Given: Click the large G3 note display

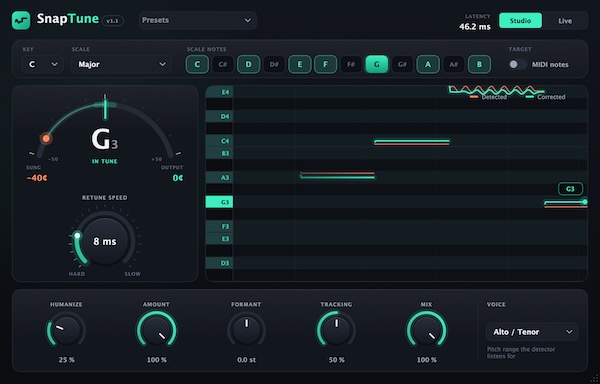Looking at the screenshot, I should 105,140.
